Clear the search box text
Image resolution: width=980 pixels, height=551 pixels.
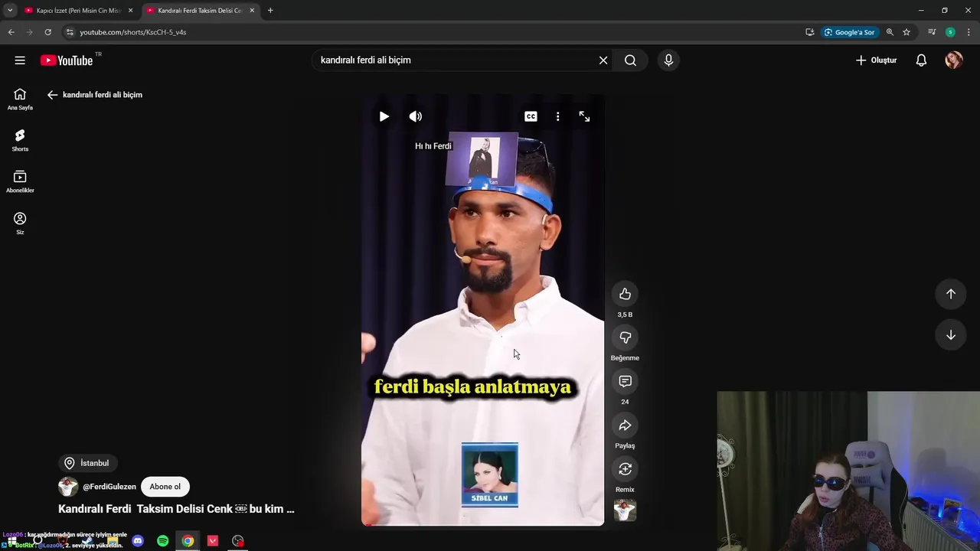[x=603, y=60]
